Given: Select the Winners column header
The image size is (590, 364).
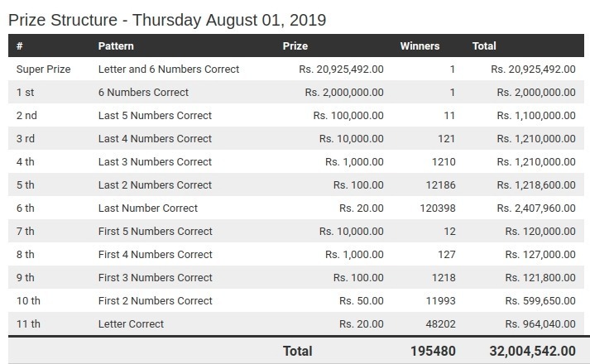Looking at the screenshot, I should [420, 46].
